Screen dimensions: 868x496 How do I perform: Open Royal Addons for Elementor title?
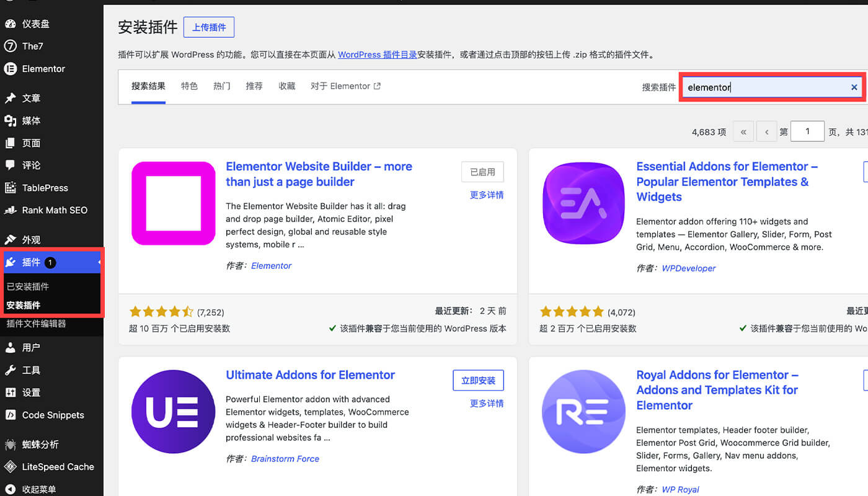click(717, 390)
